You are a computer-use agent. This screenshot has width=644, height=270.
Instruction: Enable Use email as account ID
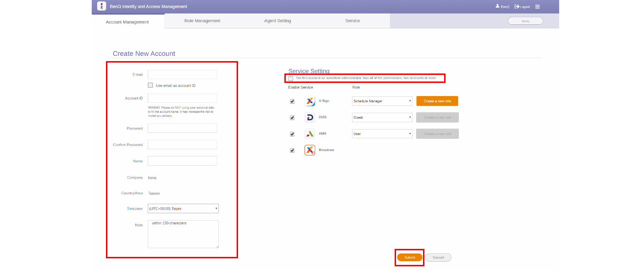[x=150, y=85]
